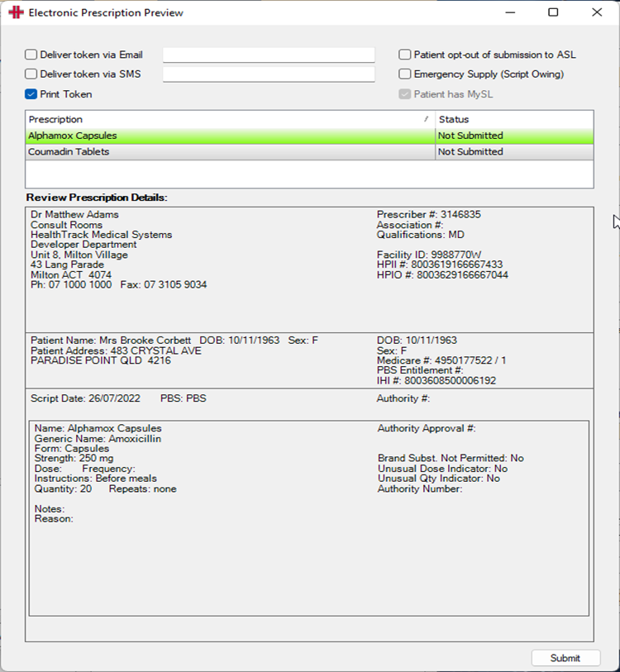The image size is (620, 672).
Task: Focus the email address input field
Action: [x=269, y=55]
